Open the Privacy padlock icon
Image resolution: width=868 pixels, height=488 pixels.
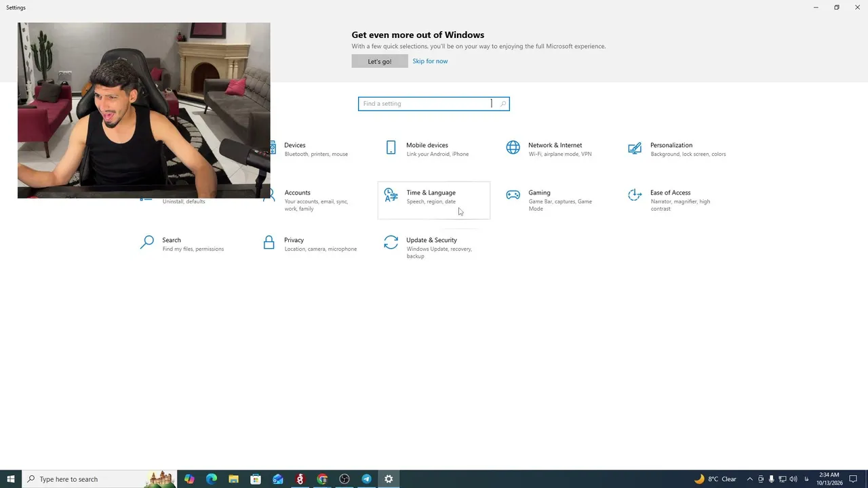(x=269, y=243)
